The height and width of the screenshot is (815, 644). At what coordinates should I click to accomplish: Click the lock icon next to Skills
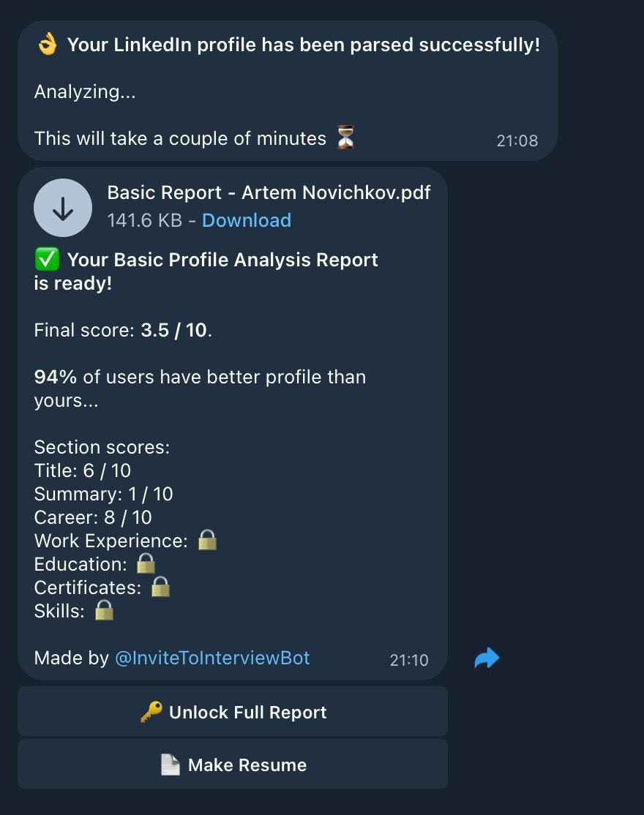click(104, 610)
